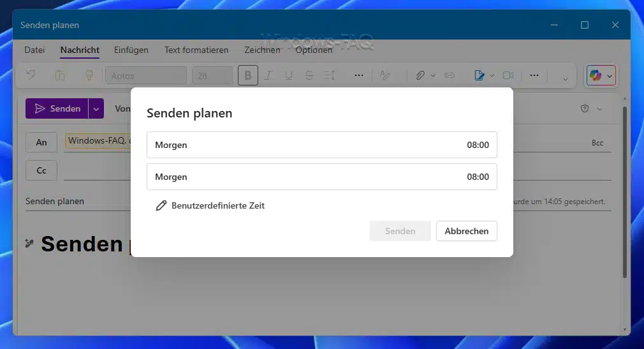Click the shield sensitivity icon

(x=585, y=108)
